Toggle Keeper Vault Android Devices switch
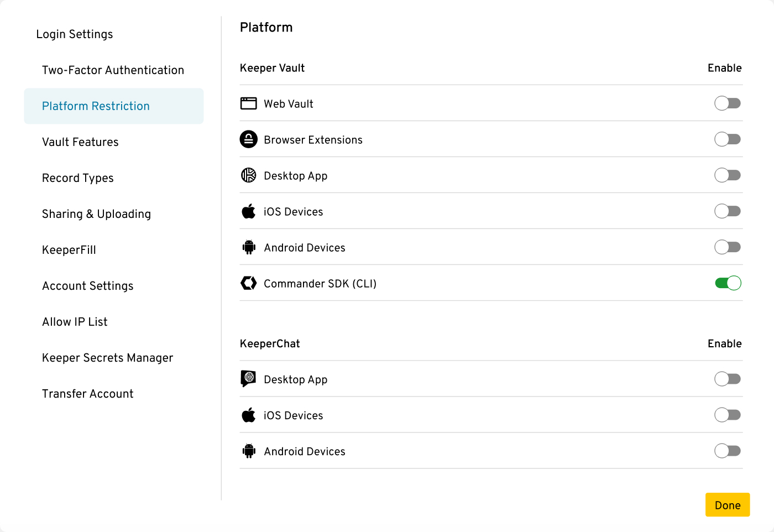Screen dimensions: 774x532 (728, 247)
